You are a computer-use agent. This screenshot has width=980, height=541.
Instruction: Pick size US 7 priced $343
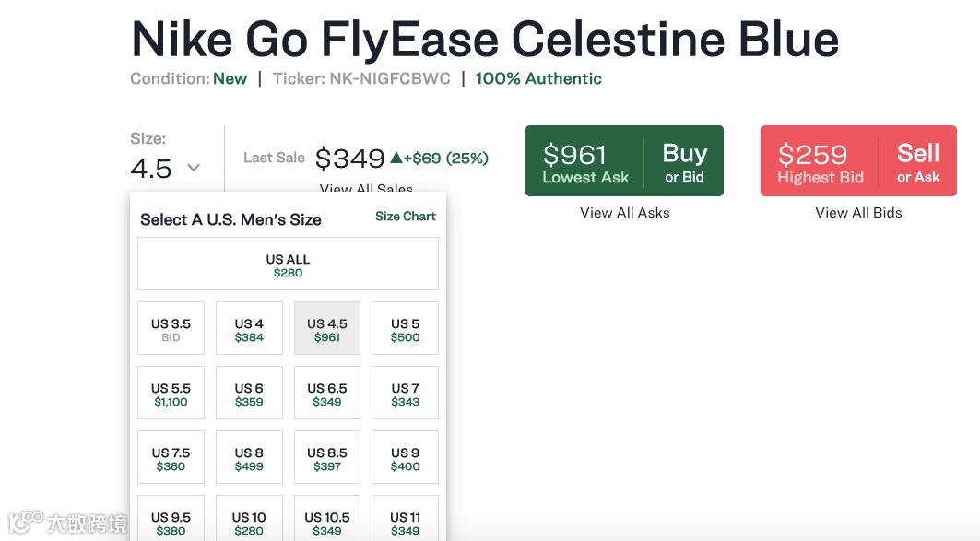pyautogui.click(x=405, y=394)
